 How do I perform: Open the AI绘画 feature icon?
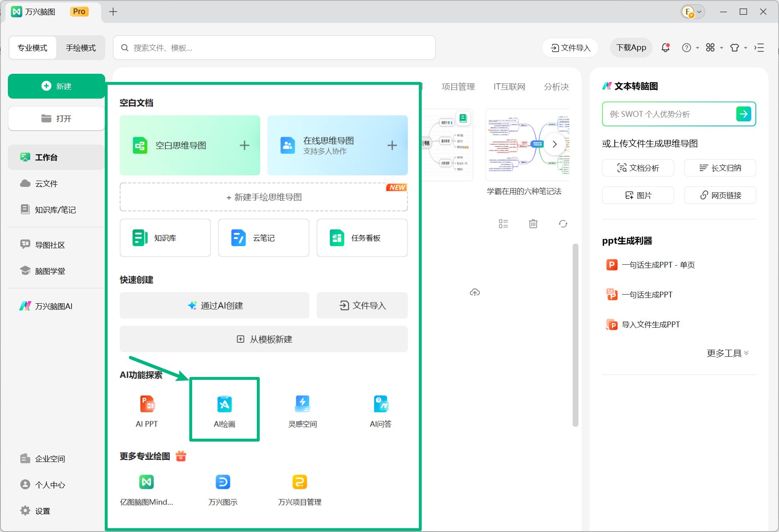pos(225,404)
